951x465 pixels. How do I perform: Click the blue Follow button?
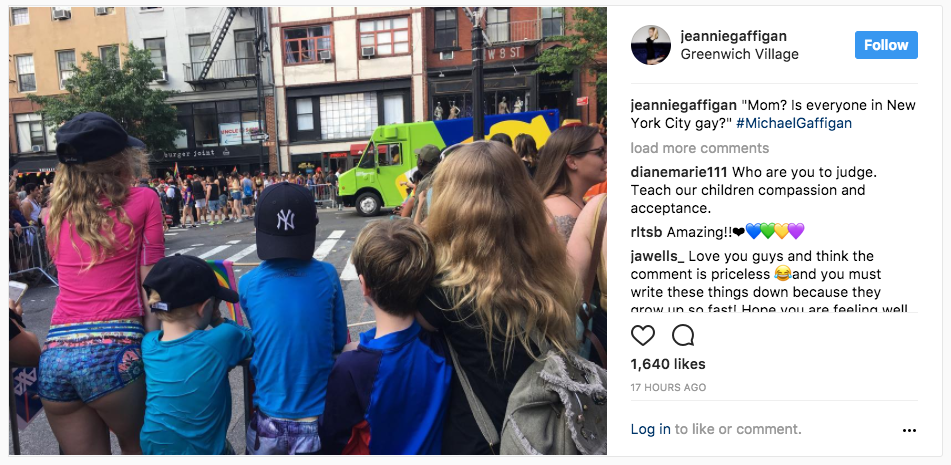coord(886,45)
